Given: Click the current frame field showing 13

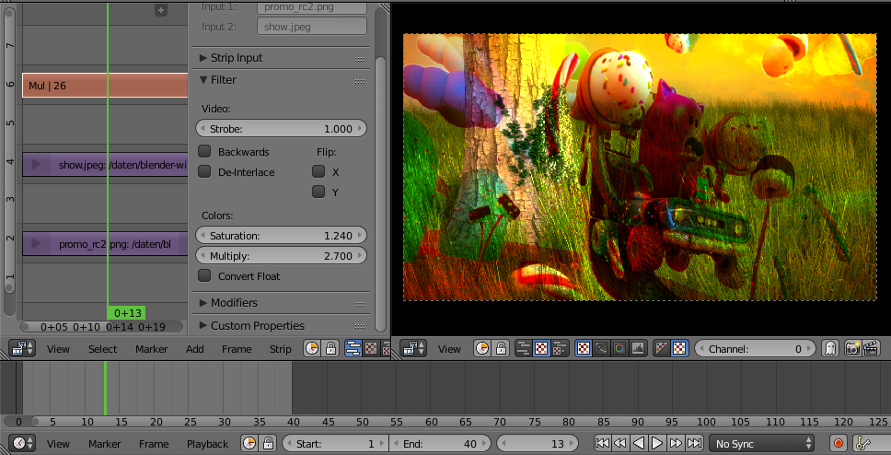Looking at the screenshot, I should pos(538,444).
